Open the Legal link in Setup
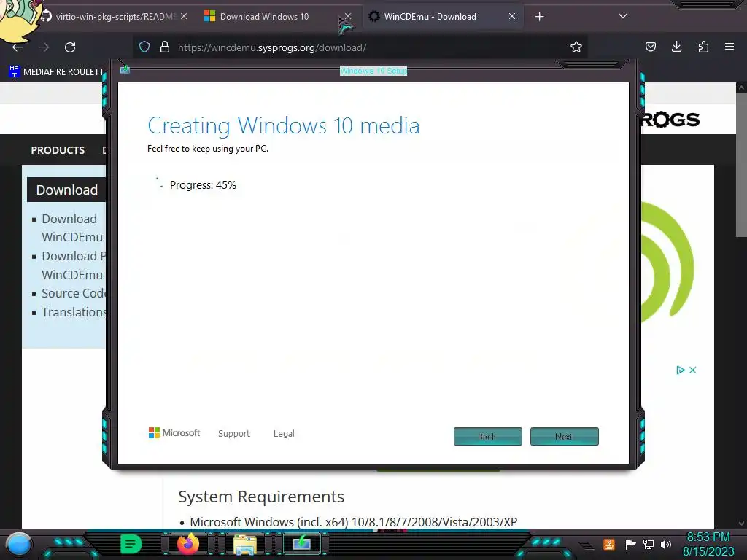 pos(284,433)
